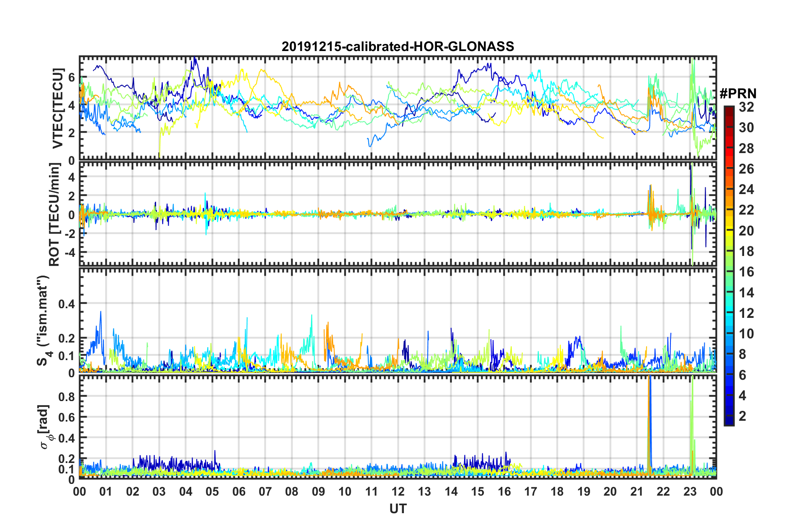The image size is (796, 532).
Task: Select x-axis hour tick "23"
Action: click(x=690, y=491)
